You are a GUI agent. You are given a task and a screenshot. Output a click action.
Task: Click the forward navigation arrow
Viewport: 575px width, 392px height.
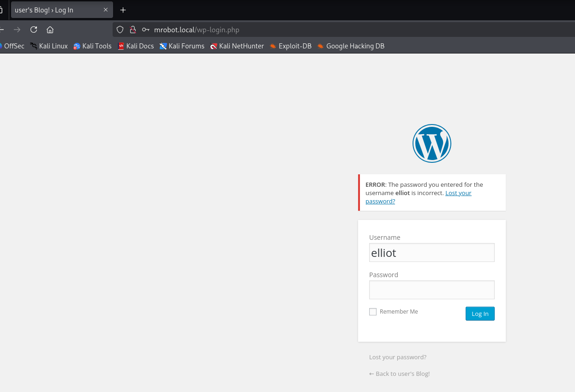17,30
